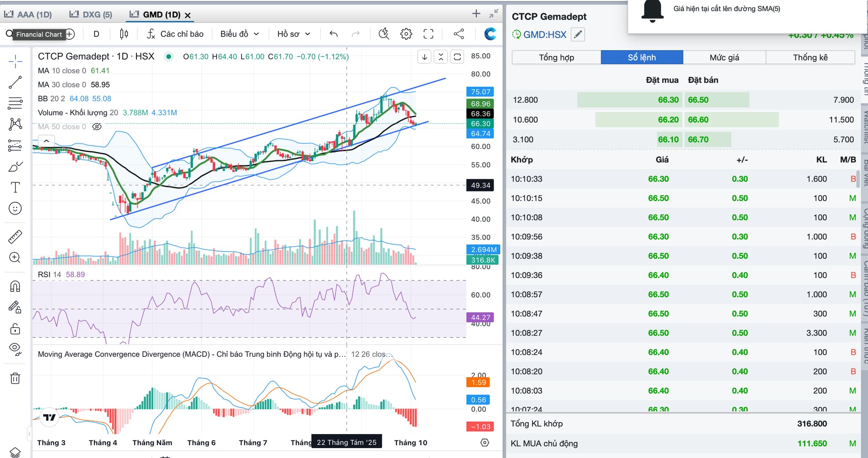Click the D timeframe button

tap(96, 34)
